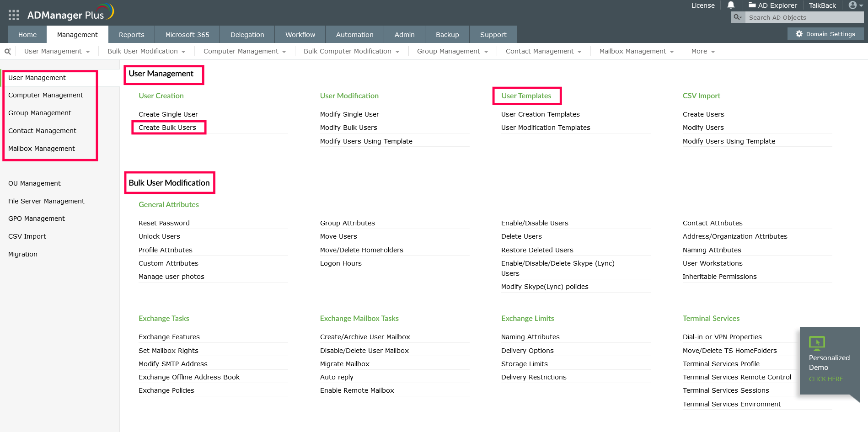Open the user account avatar menu
Image resolution: width=868 pixels, height=432 pixels.
tap(855, 5)
